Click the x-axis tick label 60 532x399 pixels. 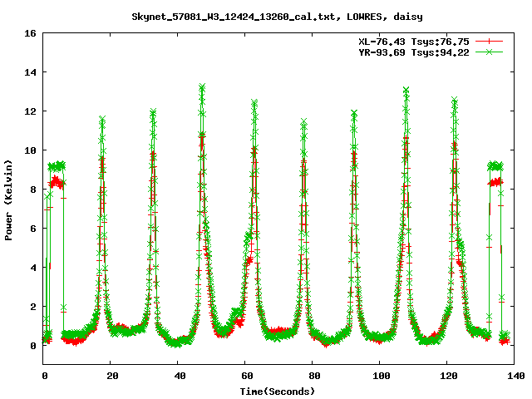tap(247, 376)
